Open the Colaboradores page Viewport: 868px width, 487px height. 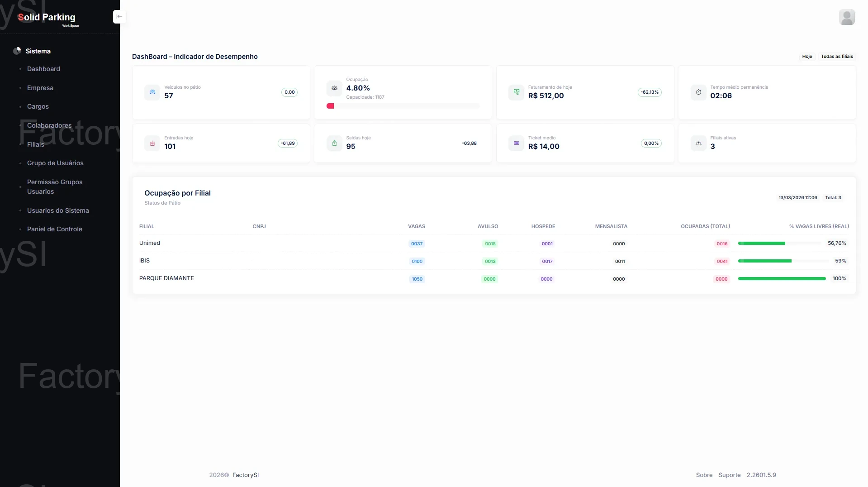pyautogui.click(x=49, y=125)
